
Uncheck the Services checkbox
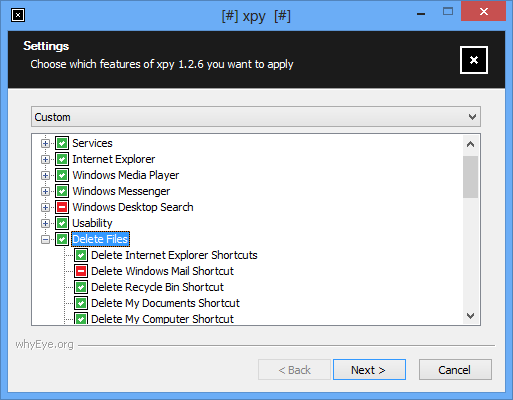[62, 143]
